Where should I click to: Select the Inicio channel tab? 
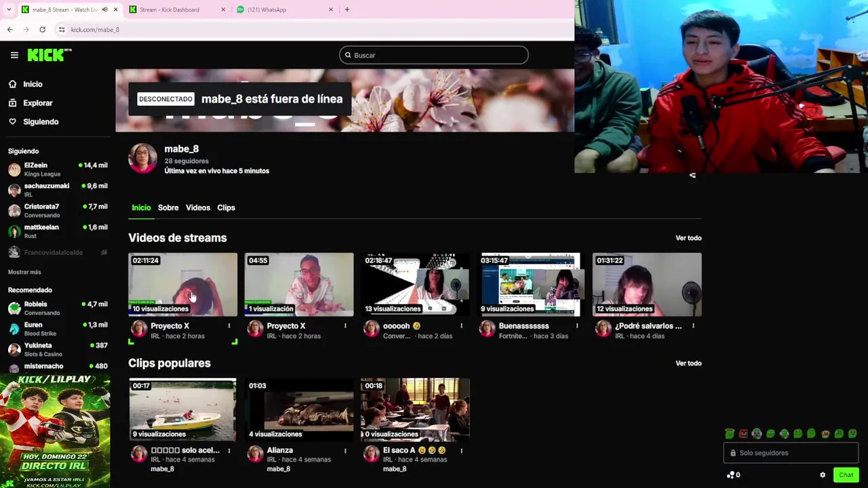(141, 207)
